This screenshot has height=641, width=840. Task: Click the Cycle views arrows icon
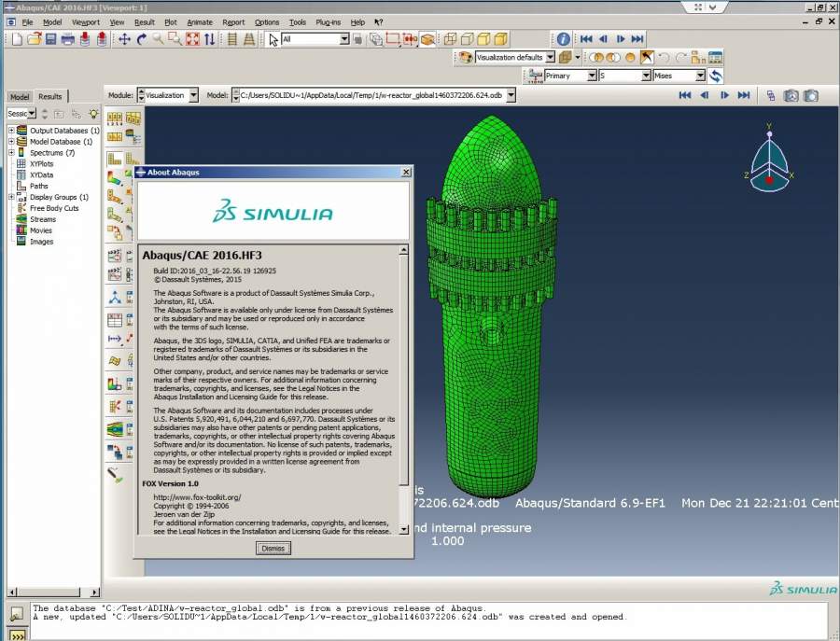click(209, 39)
